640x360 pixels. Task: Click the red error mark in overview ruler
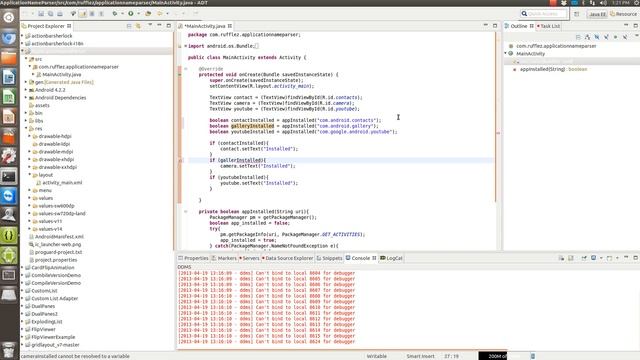(498, 133)
